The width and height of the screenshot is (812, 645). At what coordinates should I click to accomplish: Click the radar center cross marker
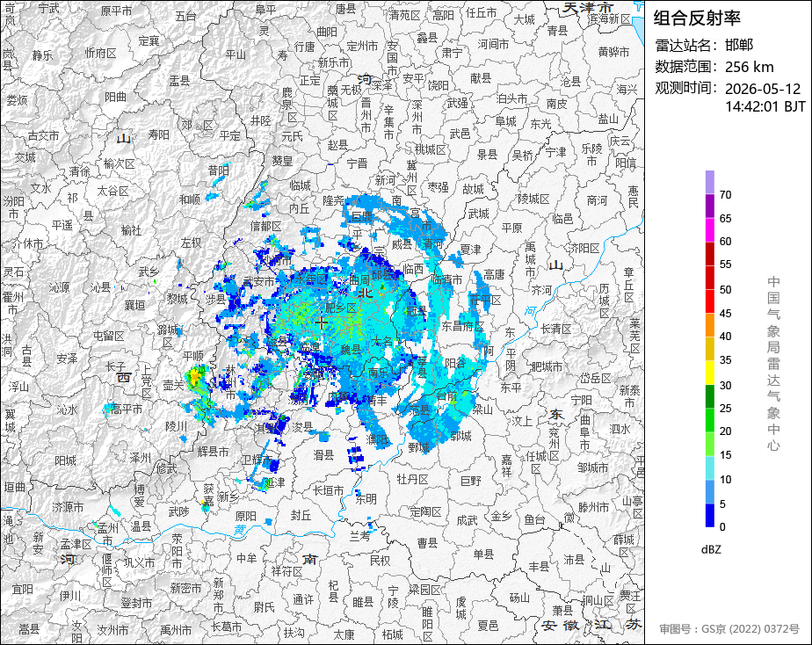pos(321,323)
